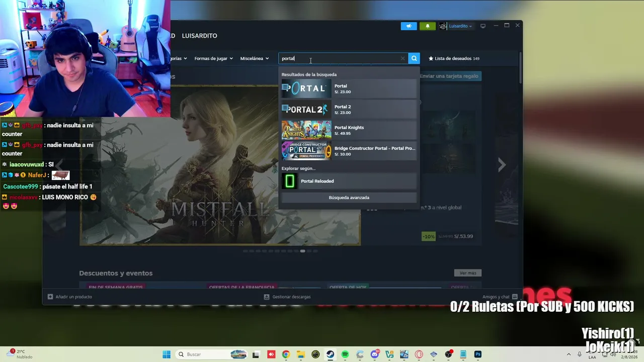Open the Luisardito account dropdown
Screen dimensions: 644x362
460,26
